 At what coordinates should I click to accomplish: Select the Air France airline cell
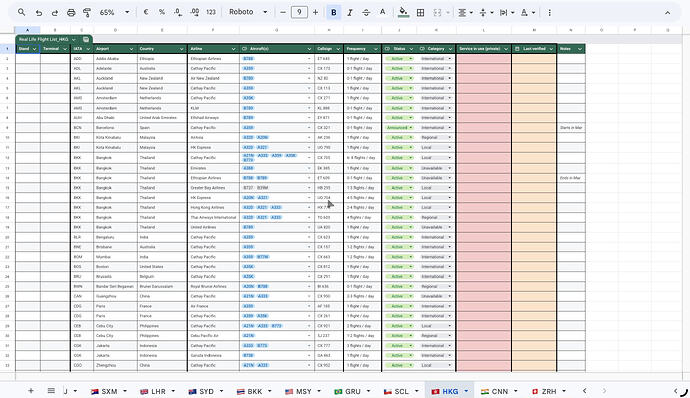click(x=213, y=306)
